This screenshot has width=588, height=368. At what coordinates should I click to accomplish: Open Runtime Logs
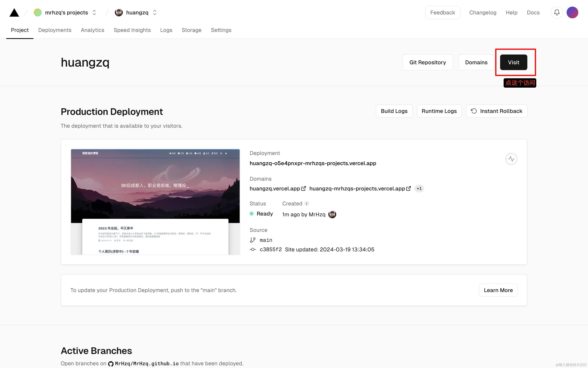(x=439, y=111)
